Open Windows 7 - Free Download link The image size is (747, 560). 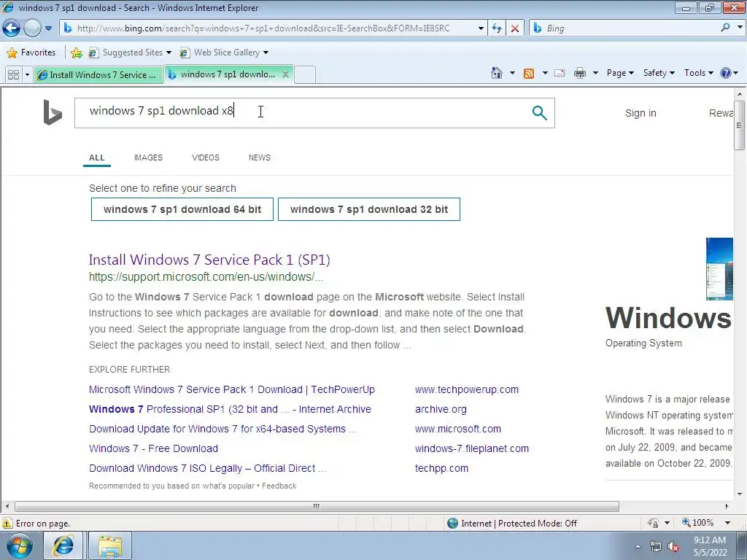153,448
